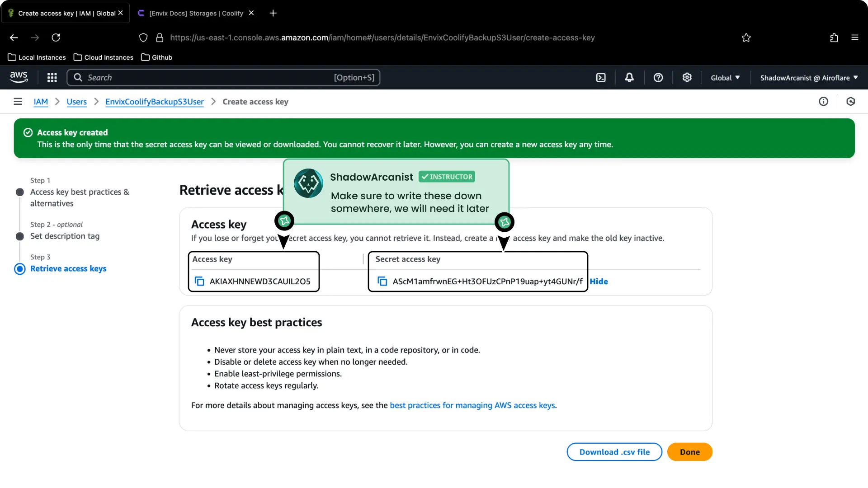Copy the secret access key using copy icon
Viewport: 868px width, 488px height.
click(382, 281)
